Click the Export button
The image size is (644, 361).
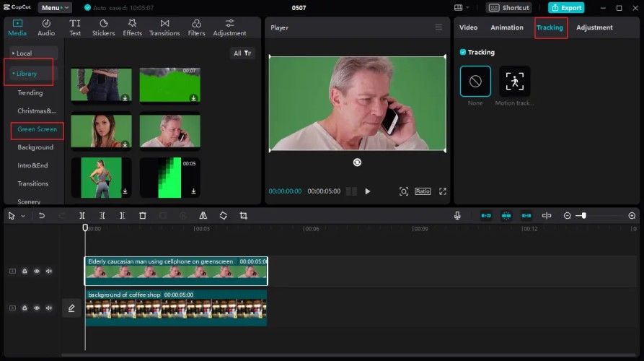coord(566,7)
